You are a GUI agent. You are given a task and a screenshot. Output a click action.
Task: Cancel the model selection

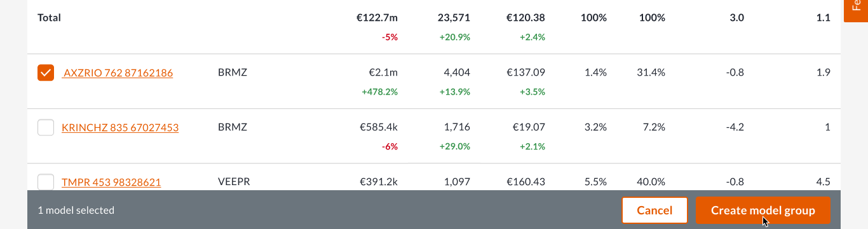[654, 211]
